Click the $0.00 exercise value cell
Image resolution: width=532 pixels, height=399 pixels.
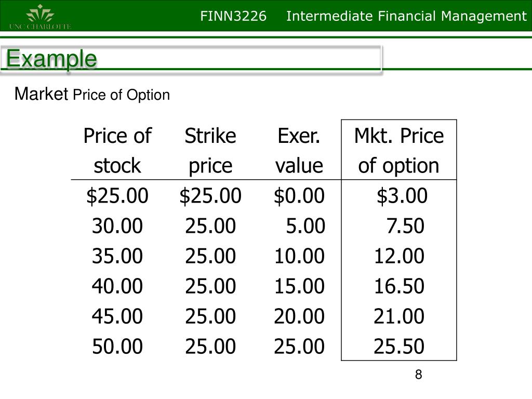tap(299, 196)
